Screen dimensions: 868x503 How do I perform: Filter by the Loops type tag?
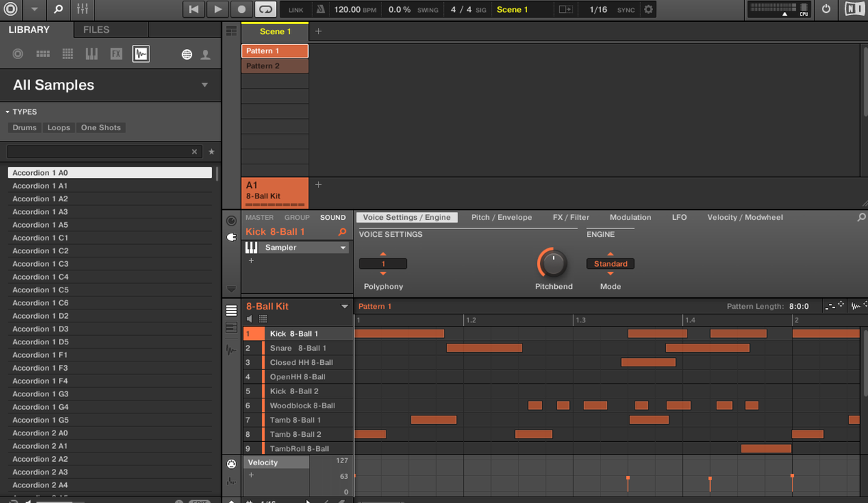(x=58, y=128)
